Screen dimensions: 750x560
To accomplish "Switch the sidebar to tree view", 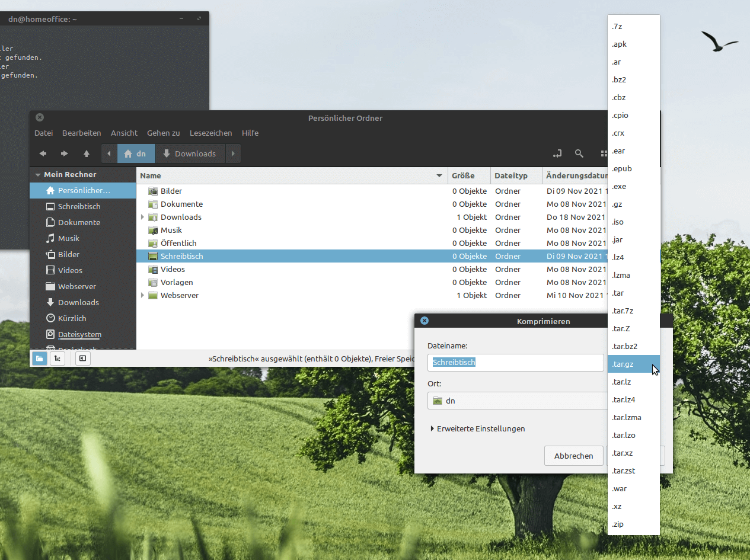I will pos(58,358).
